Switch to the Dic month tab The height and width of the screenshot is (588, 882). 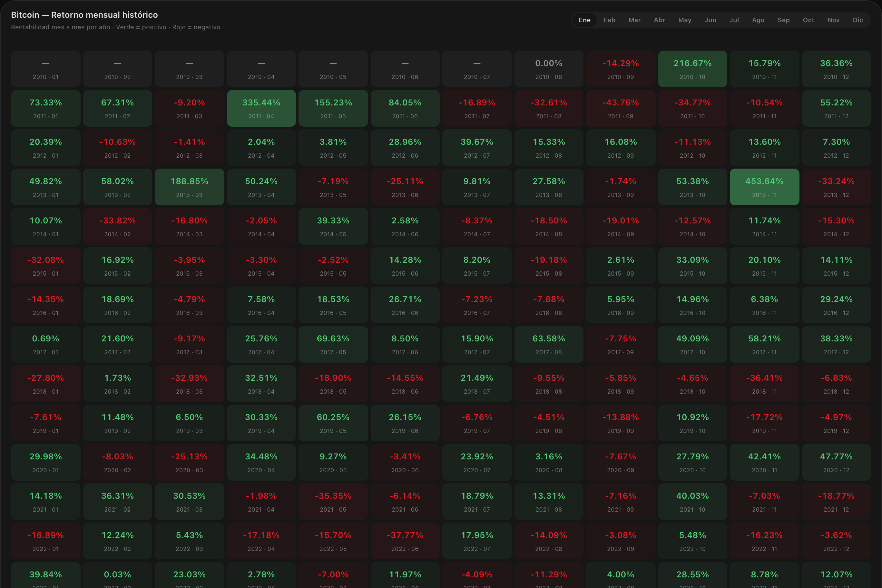tap(857, 20)
